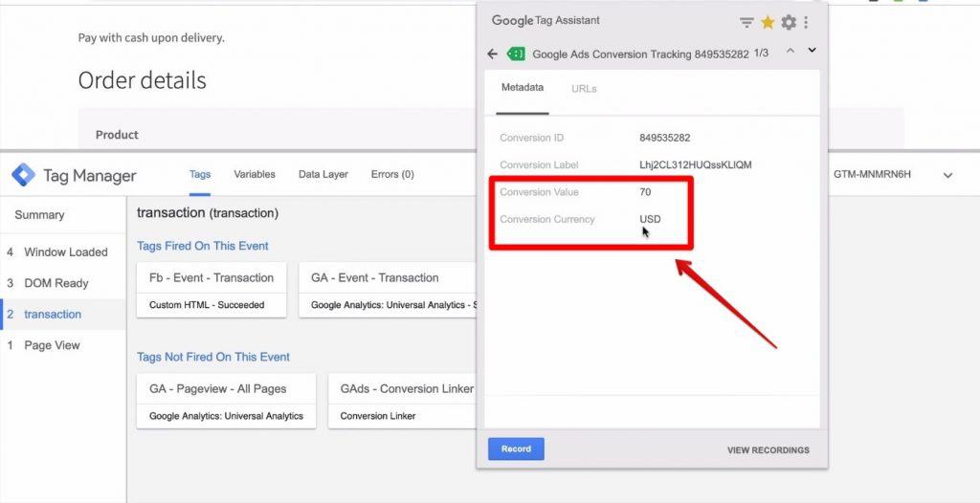Click the blue Record button
Screen dimensions: 980x503
(x=516, y=448)
